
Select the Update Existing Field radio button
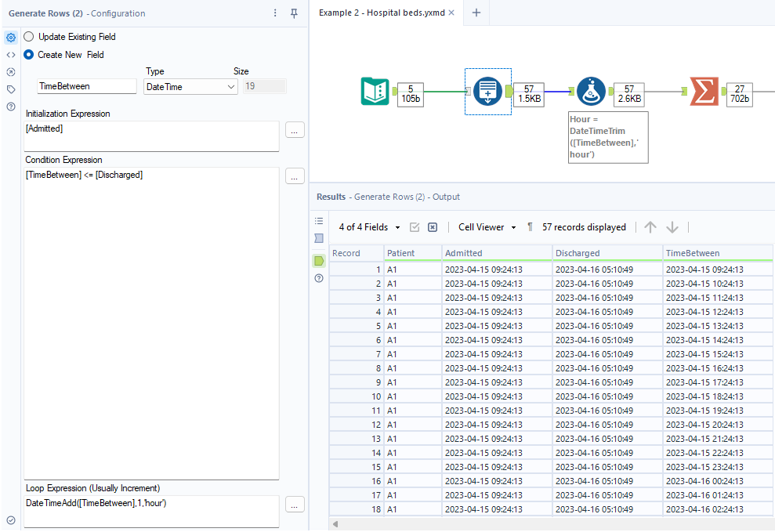tap(29, 37)
